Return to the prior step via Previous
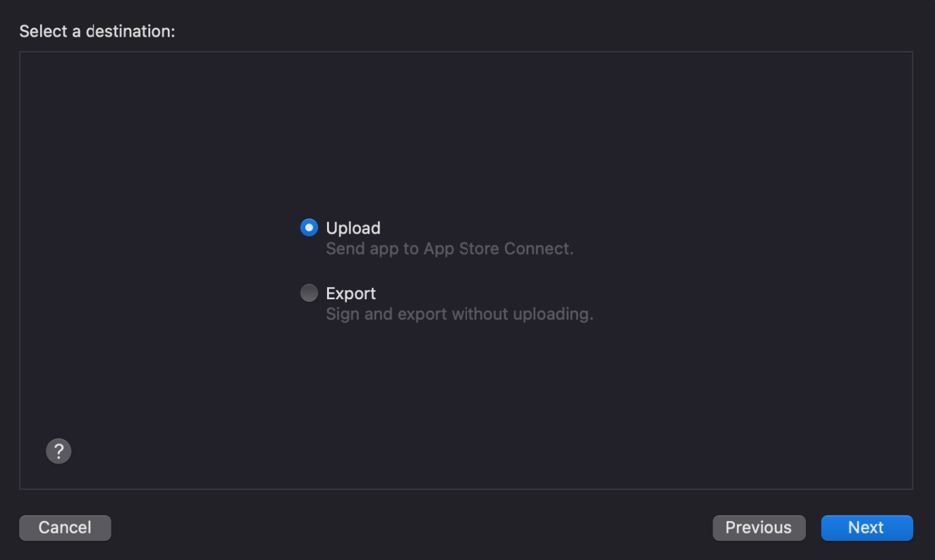935x560 pixels. [x=758, y=528]
